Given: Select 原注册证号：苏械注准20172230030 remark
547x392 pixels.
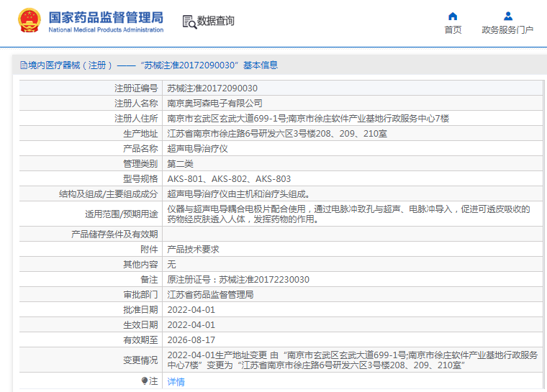Looking at the screenshot, I should coord(238,280).
